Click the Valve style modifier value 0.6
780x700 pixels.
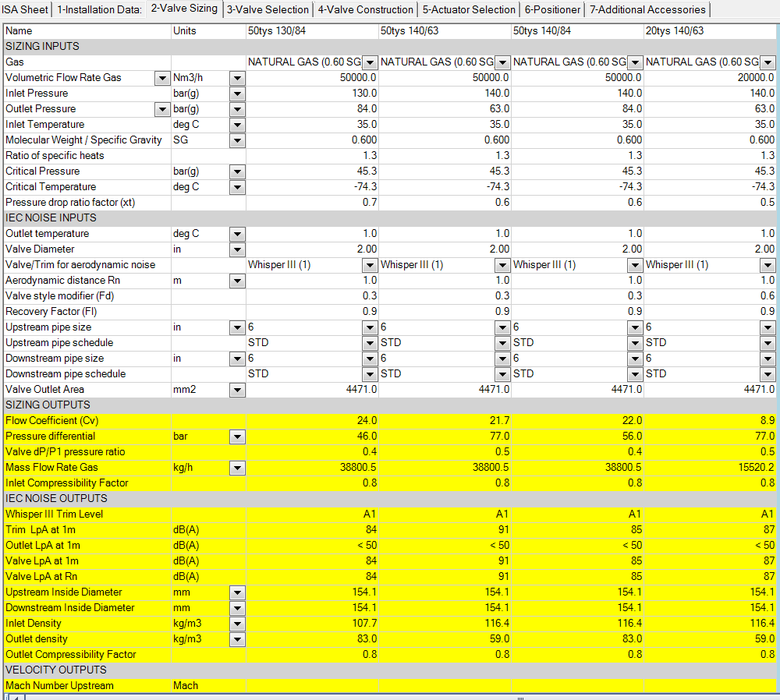(x=710, y=295)
